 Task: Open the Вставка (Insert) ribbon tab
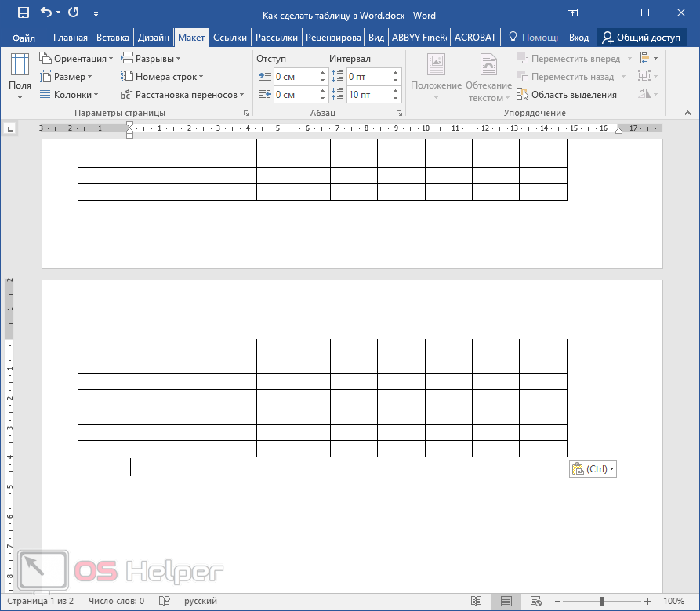[x=113, y=37]
